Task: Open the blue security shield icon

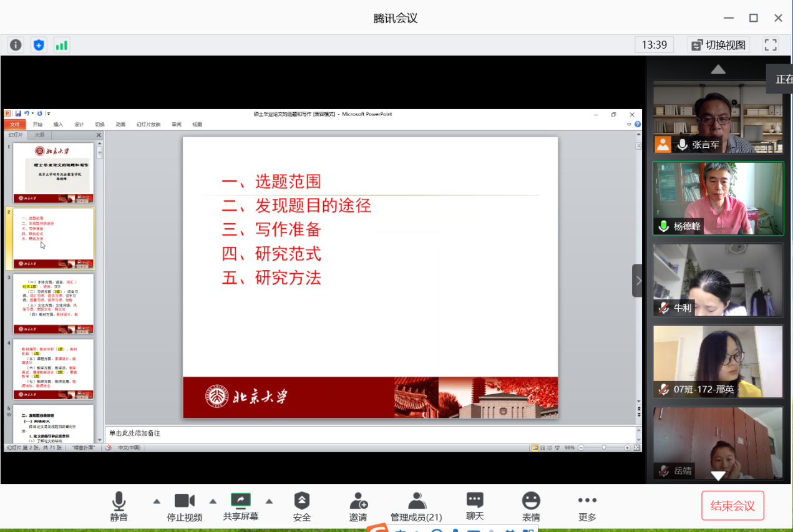Action: pyautogui.click(x=39, y=45)
